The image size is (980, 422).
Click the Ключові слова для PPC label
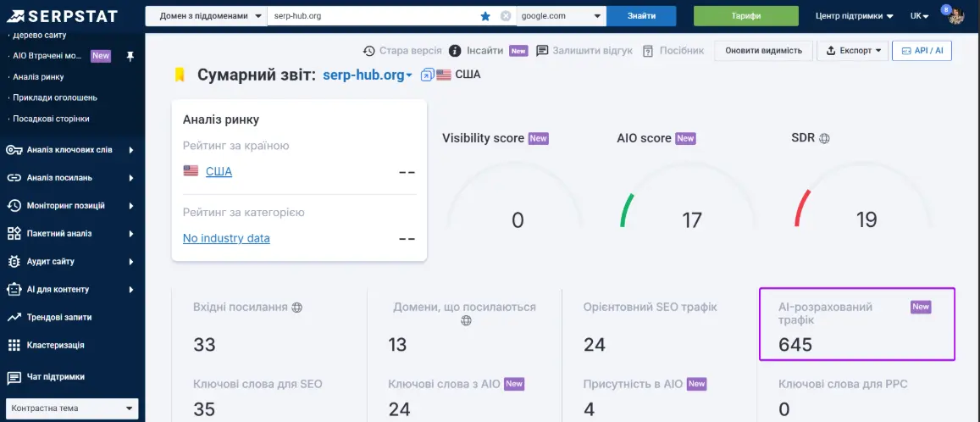click(x=843, y=384)
